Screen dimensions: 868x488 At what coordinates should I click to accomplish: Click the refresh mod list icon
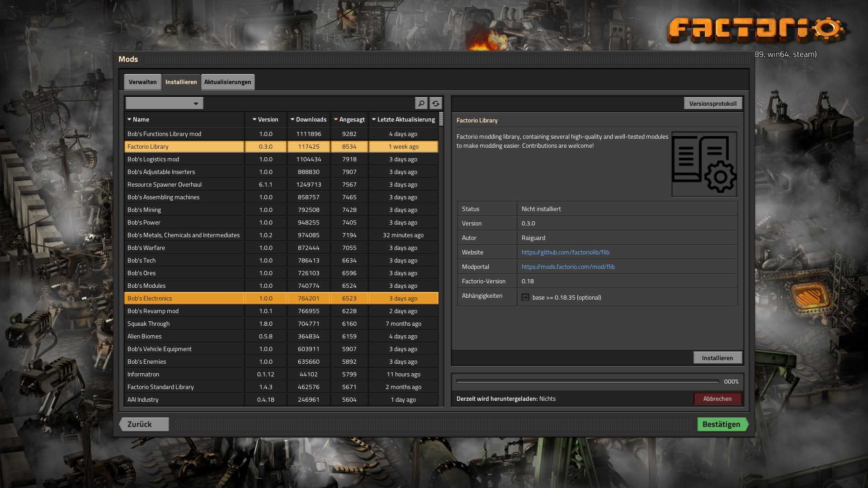[435, 103]
